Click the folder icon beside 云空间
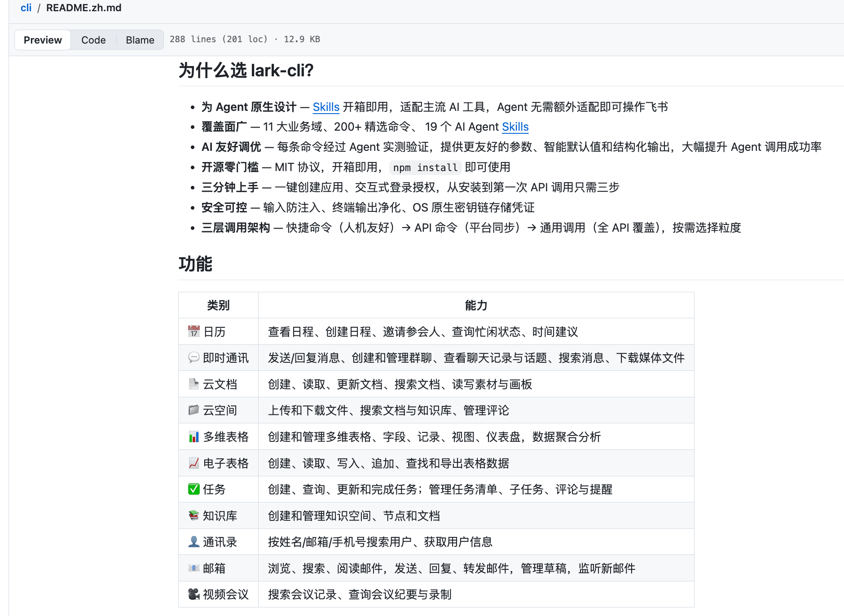Screen dimensions: 844x616 (x=193, y=410)
